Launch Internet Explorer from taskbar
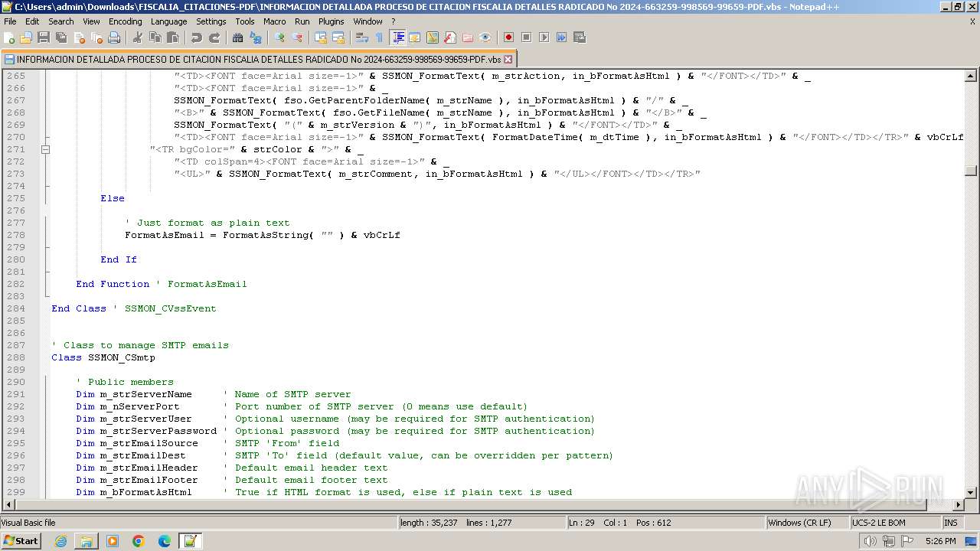Screen dimensions: 980x551 pos(60,541)
